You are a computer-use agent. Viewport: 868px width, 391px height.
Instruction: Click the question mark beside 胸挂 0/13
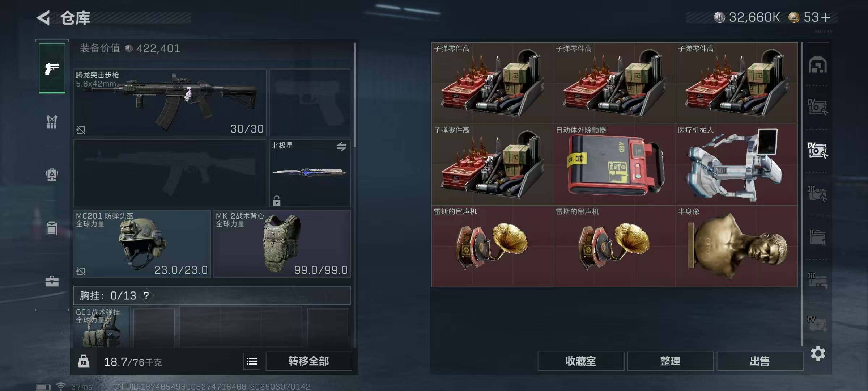pyautogui.click(x=146, y=296)
